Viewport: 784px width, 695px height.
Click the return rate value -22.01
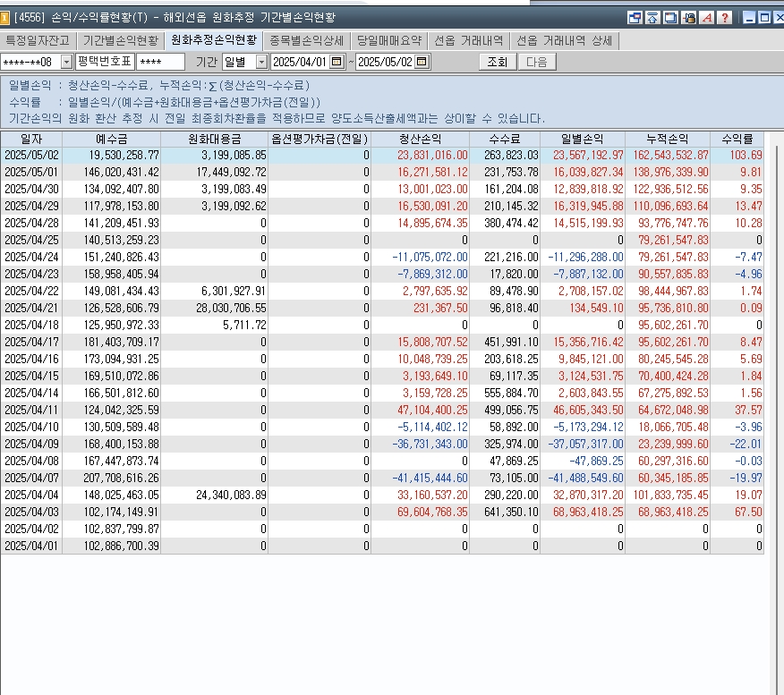(746, 445)
